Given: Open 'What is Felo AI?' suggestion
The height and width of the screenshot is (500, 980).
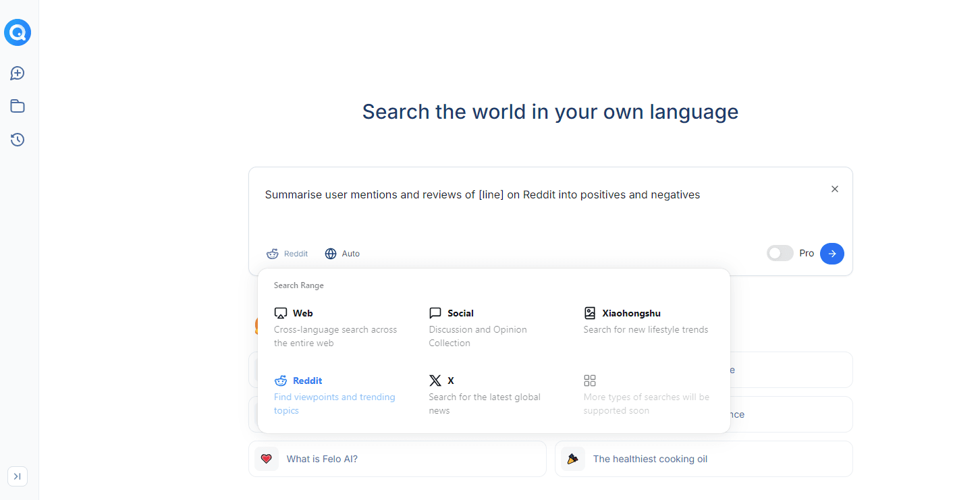Looking at the screenshot, I should (398, 459).
